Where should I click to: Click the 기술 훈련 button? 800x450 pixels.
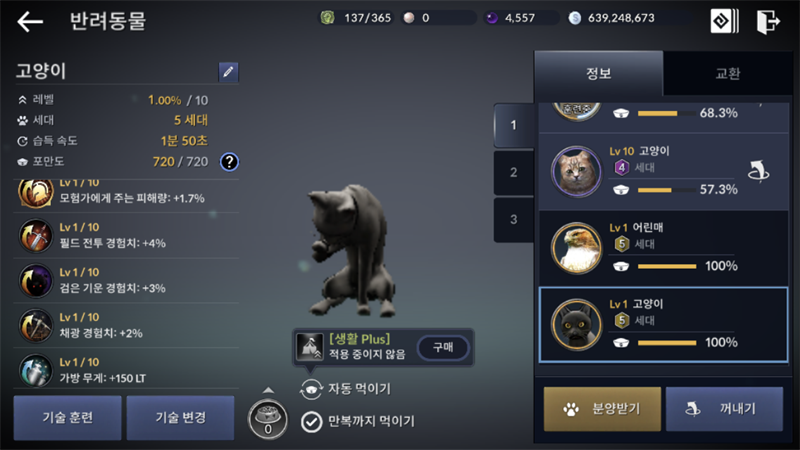coord(67,417)
